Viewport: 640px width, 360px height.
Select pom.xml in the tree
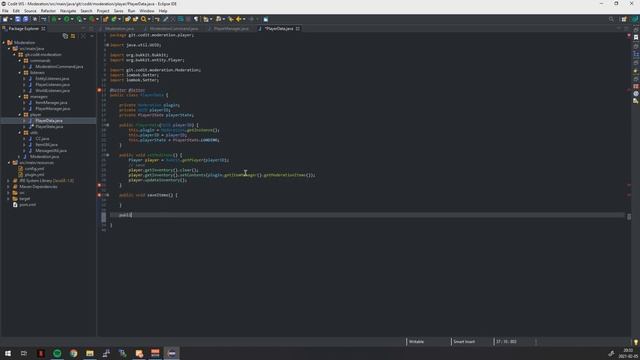point(27,204)
